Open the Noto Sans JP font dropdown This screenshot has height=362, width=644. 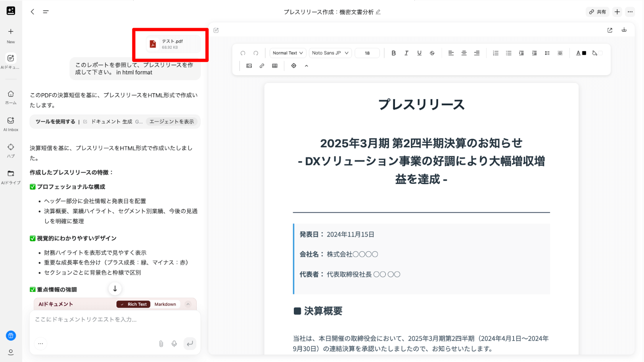pos(330,53)
